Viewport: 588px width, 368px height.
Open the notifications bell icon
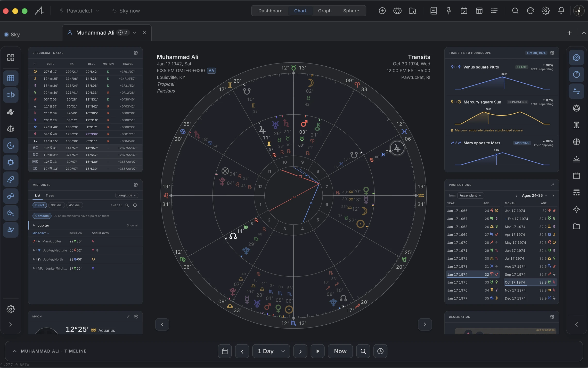561,11
